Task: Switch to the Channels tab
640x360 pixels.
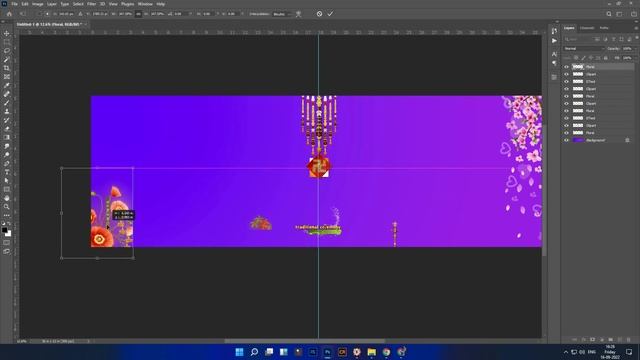Action: pos(587,28)
